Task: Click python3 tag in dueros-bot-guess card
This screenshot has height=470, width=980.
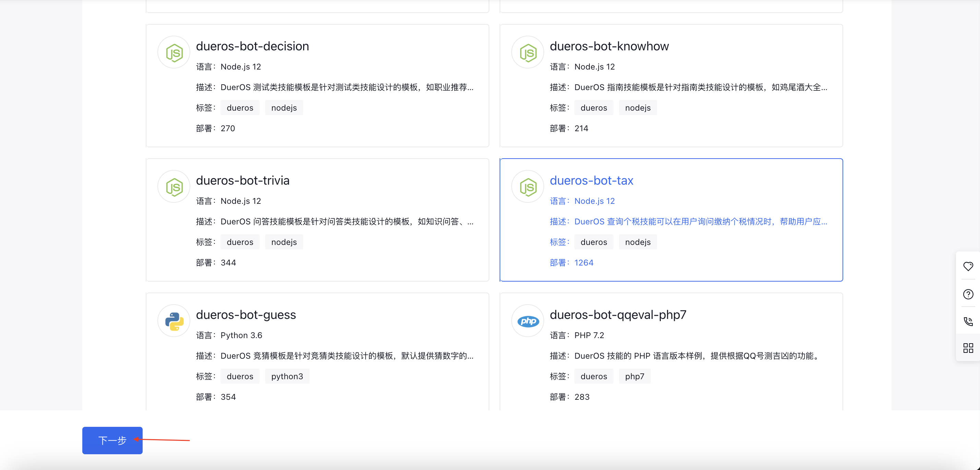Action: 287,376
